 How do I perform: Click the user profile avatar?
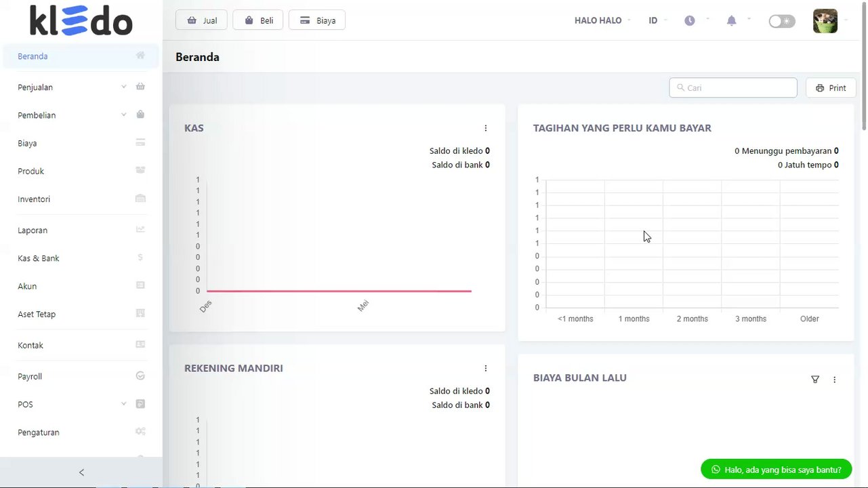coord(825,21)
